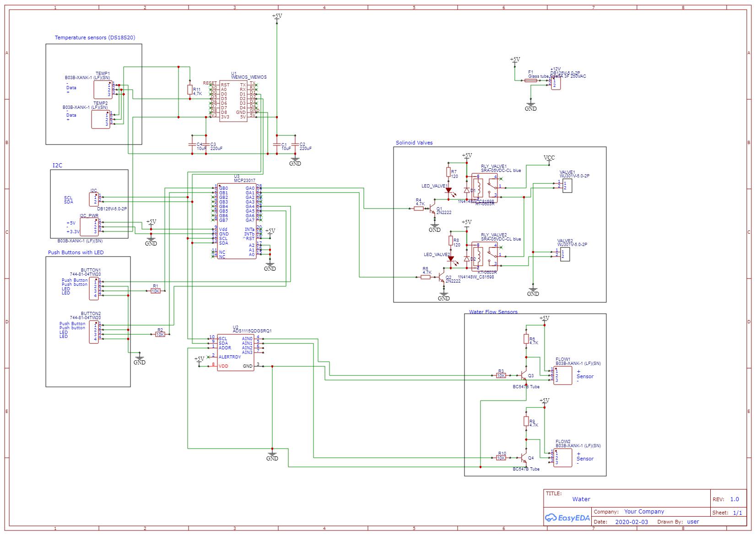Select the WEMOS U1 module symbol
Screen dimensions: 756x535
point(233,101)
